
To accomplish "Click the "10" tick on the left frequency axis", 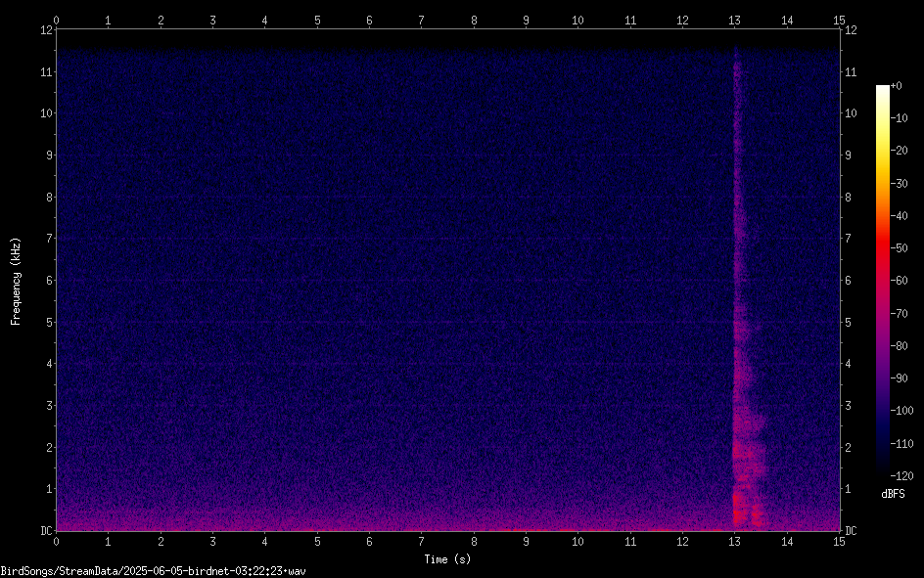I will [x=46, y=113].
